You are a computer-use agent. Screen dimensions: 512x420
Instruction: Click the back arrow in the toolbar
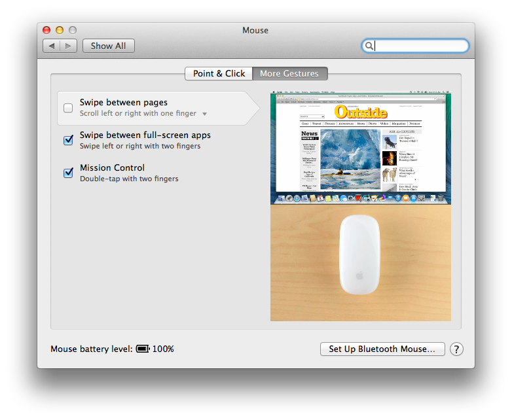click(x=52, y=46)
